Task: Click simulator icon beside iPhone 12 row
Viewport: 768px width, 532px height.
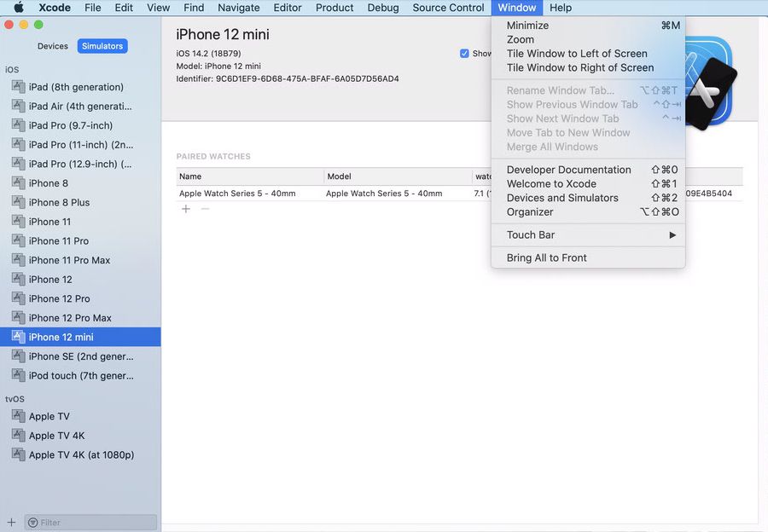Action: coord(18,279)
